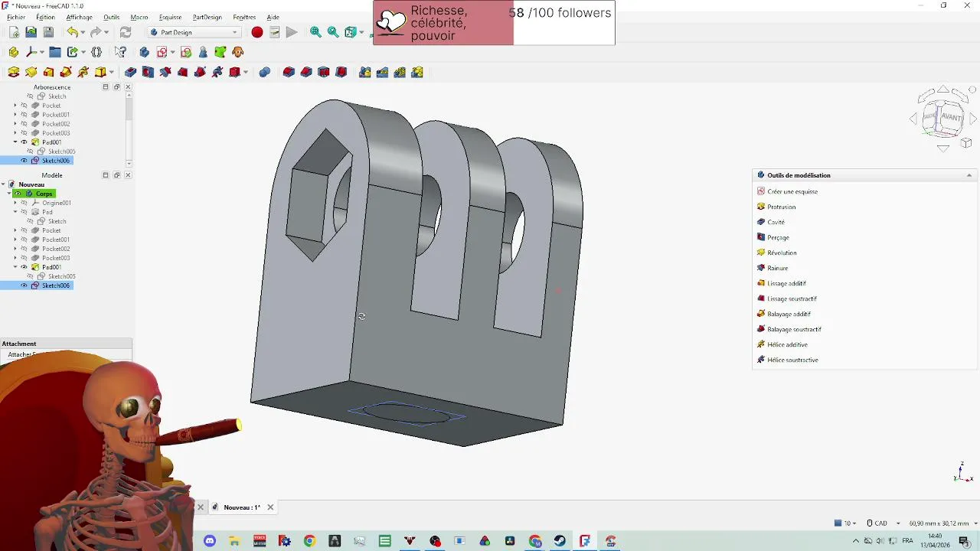
Task: Click the zoom fit all icon
Action: point(315,32)
